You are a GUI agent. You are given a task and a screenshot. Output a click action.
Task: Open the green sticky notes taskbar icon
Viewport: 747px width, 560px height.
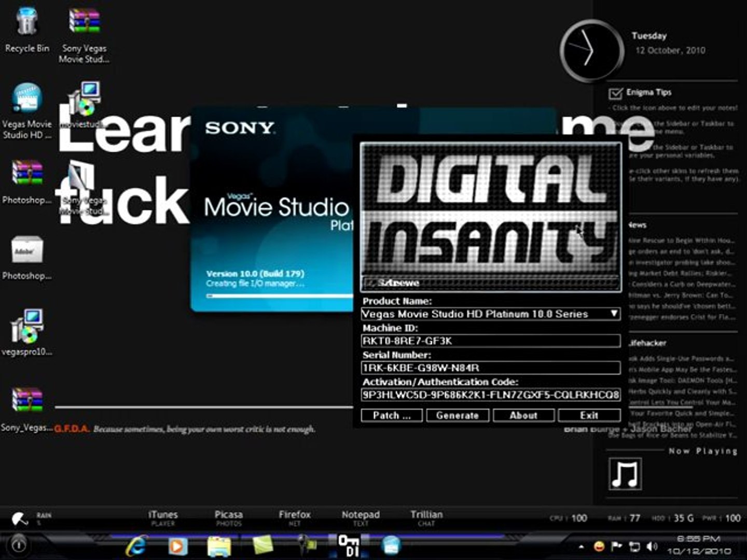(x=262, y=545)
